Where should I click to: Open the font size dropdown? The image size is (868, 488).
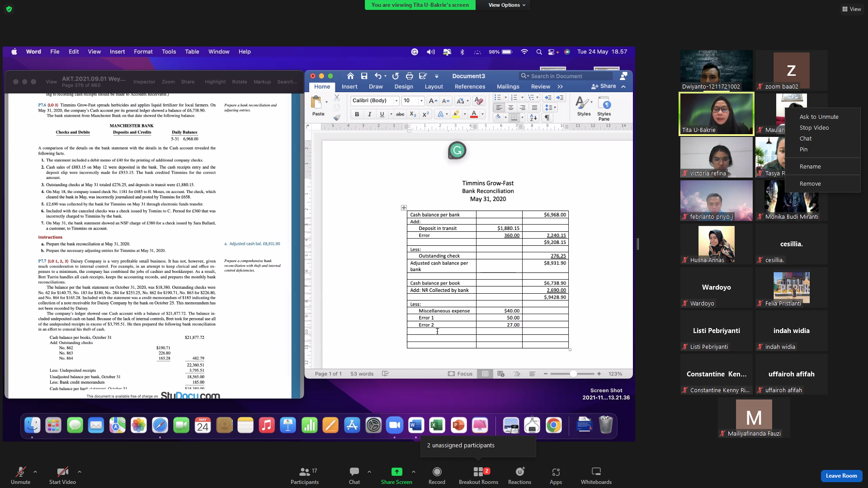(421, 101)
